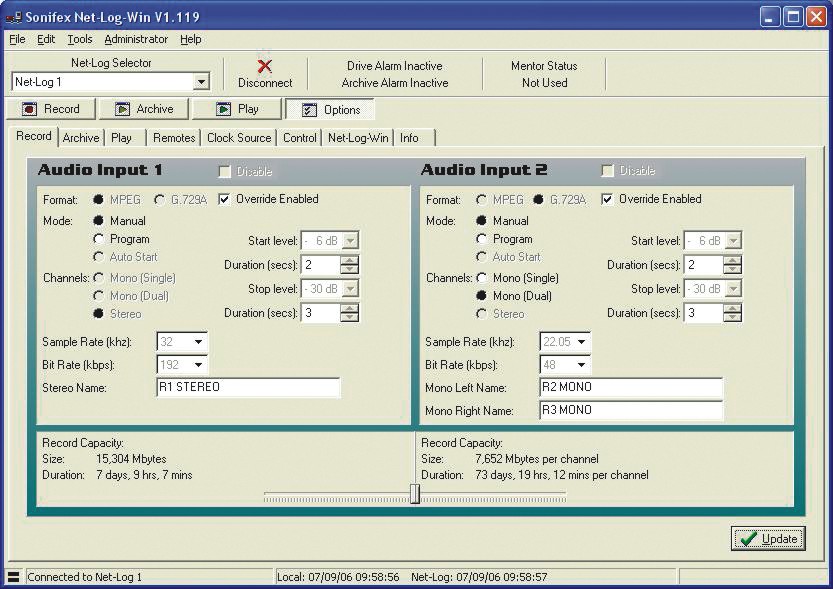Image resolution: width=833 pixels, height=589 pixels.
Task: Open Input 1 Stop level dropdown
Action: (x=350, y=289)
